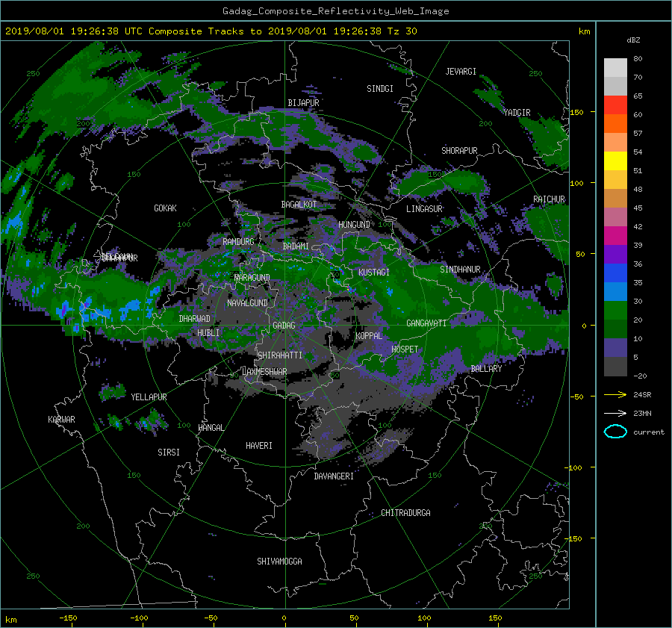672x628 pixels.
Task: Click the HUNGUND city label
Action: click(x=354, y=225)
